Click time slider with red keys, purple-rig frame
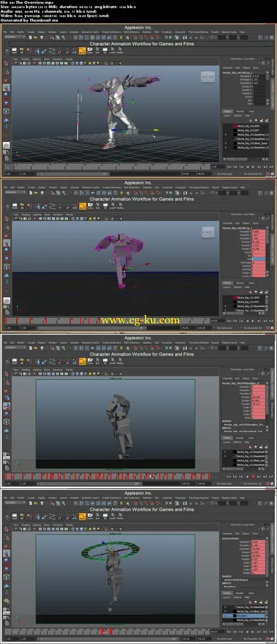Viewport: 277px width, 644px height. click(107, 321)
